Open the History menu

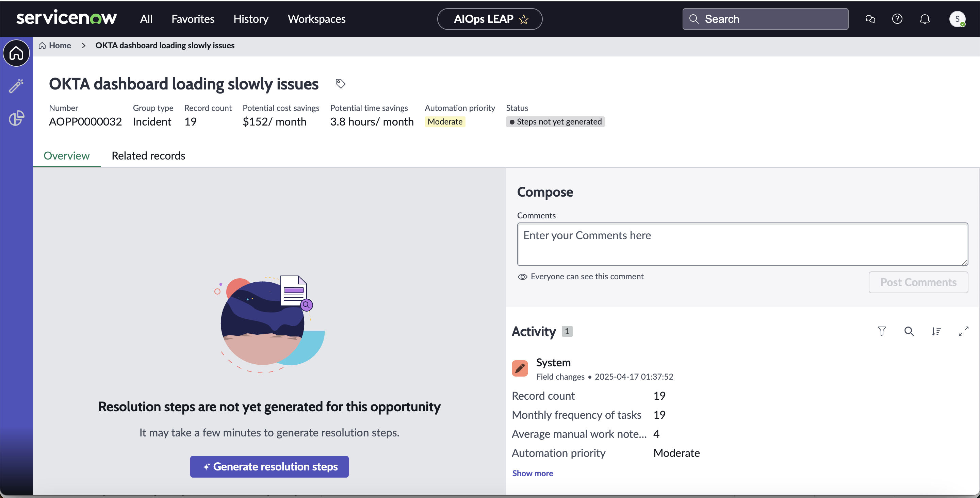click(251, 19)
